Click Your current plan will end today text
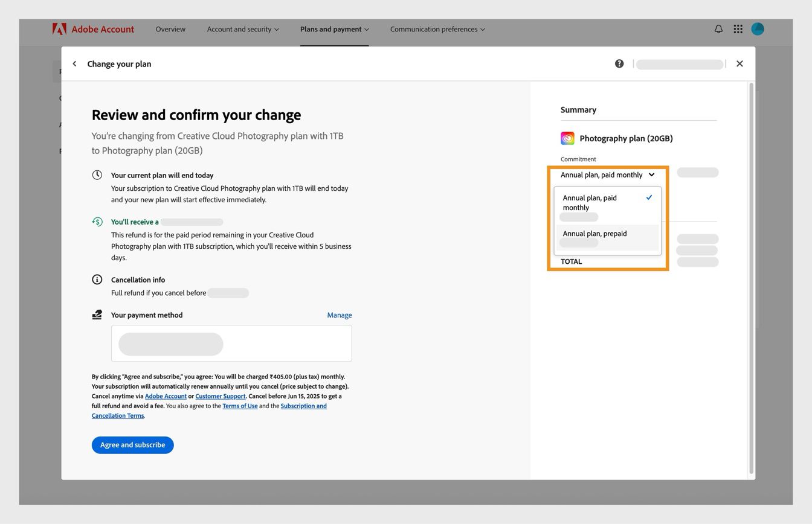 162,175
